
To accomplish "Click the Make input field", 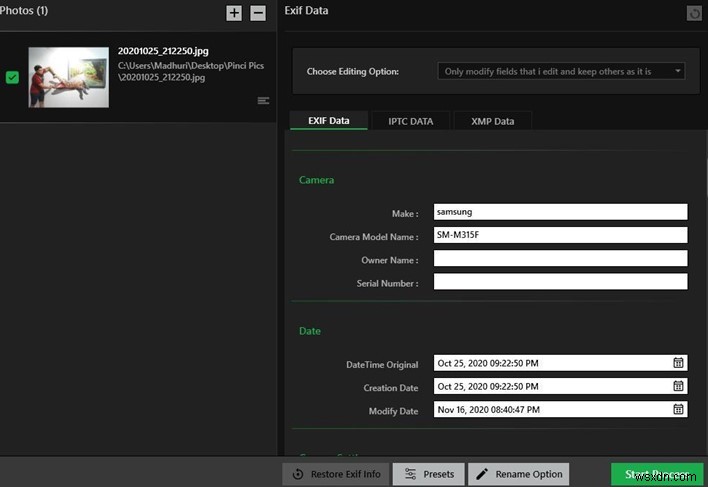I will (x=560, y=212).
